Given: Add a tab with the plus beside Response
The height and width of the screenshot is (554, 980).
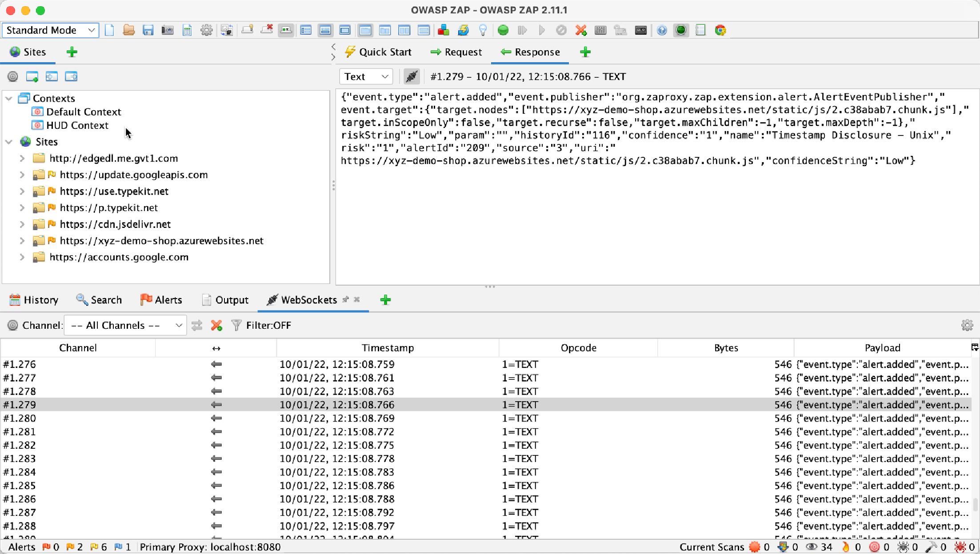Looking at the screenshot, I should click(585, 52).
